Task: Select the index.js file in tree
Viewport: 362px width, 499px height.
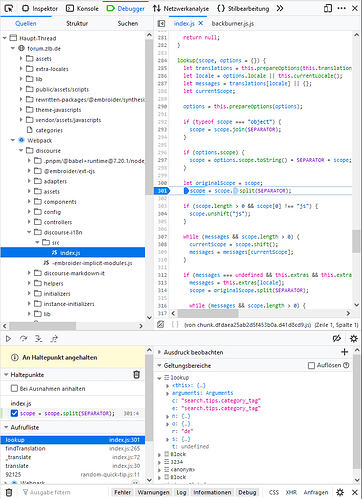Action: (73, 252)
